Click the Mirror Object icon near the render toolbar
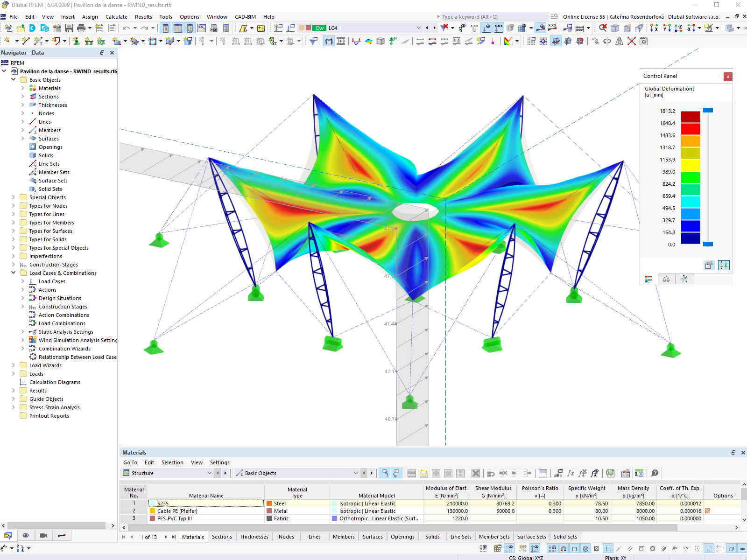 [619, 41]
